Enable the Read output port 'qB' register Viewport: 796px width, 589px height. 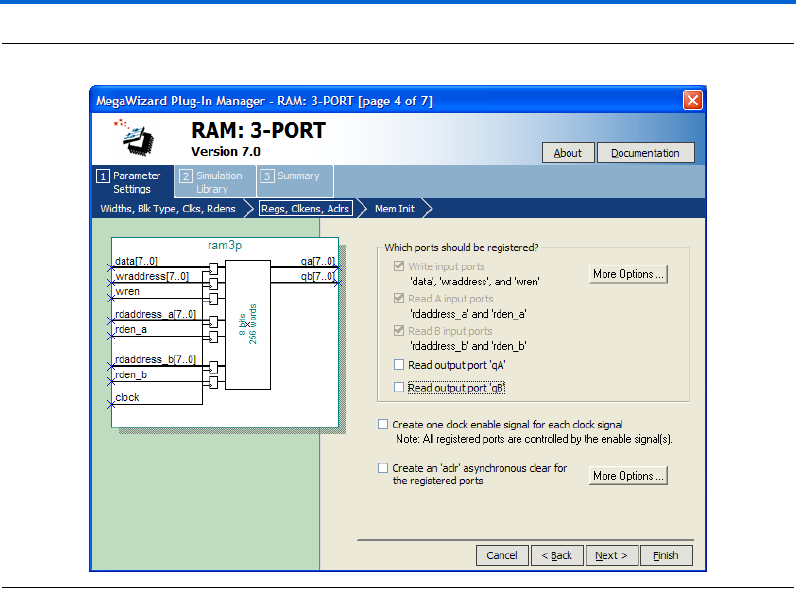[399, 387]
